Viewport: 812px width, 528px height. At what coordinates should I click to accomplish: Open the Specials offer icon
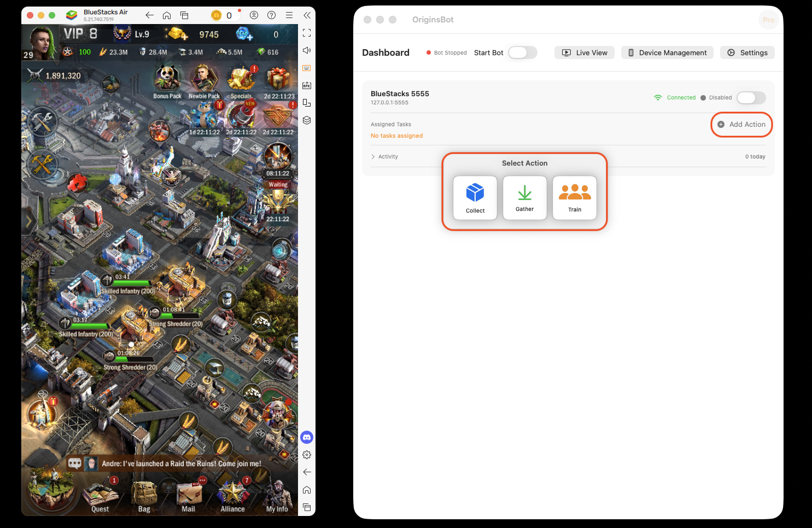[241, 82]
